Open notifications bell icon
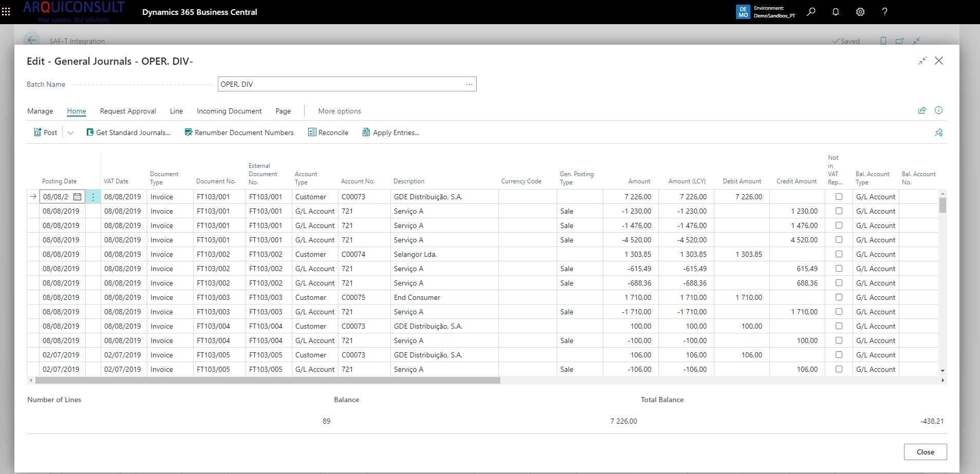 pos(836,12)
